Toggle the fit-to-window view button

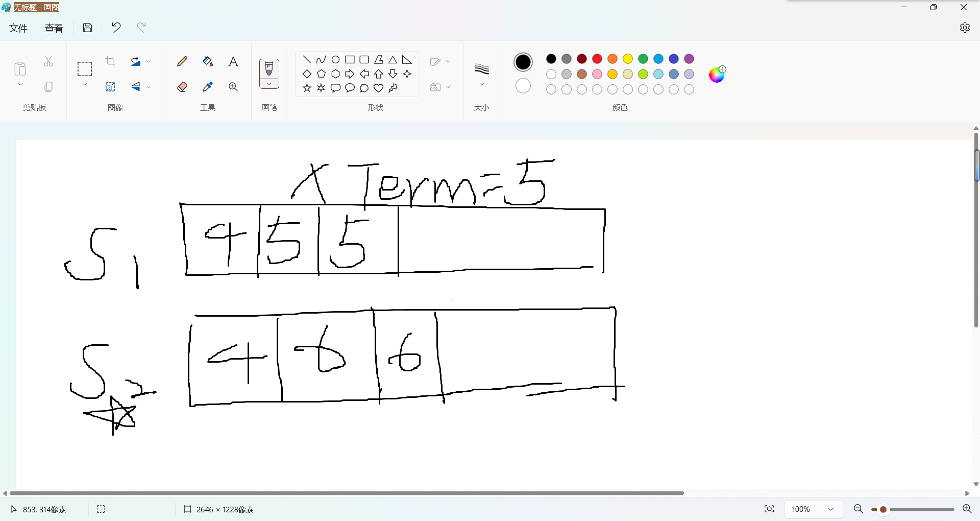769,509
